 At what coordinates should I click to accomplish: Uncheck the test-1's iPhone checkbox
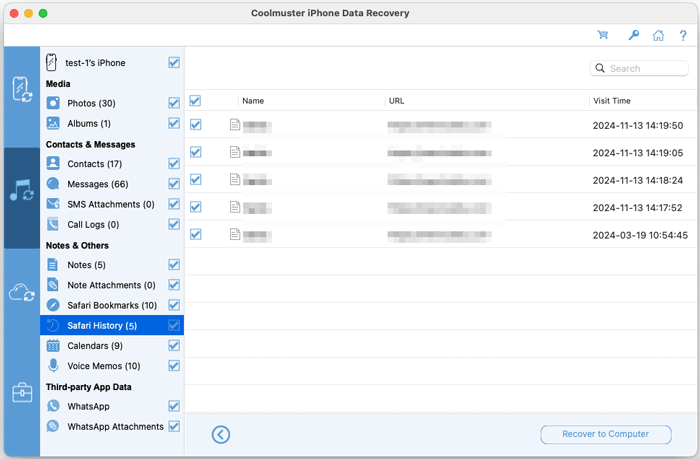[x=174, y=63]
